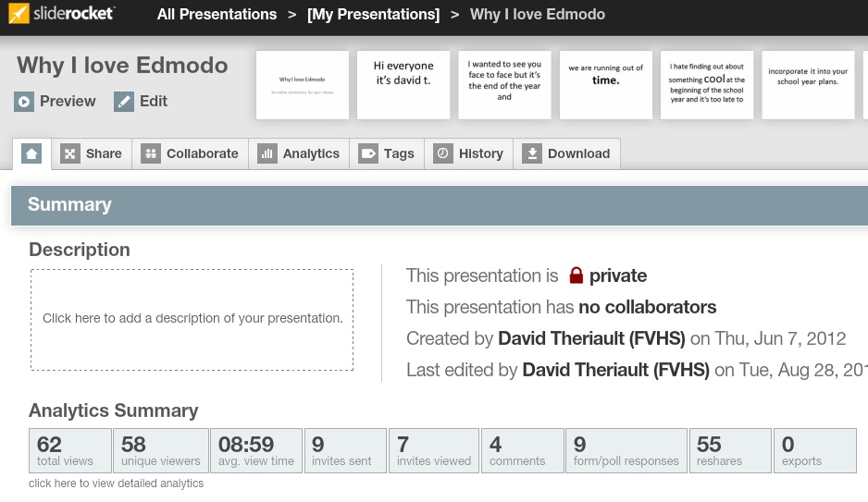The height and width of the screenshot is (502, 868).
Task: Open the Download tab
Action: [566, 154]
